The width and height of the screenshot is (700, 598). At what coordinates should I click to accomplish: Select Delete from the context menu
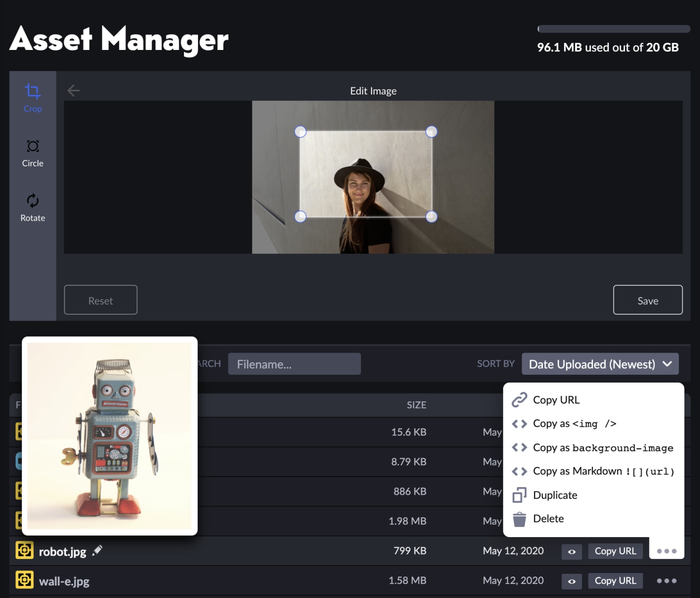tap(548, 519)
